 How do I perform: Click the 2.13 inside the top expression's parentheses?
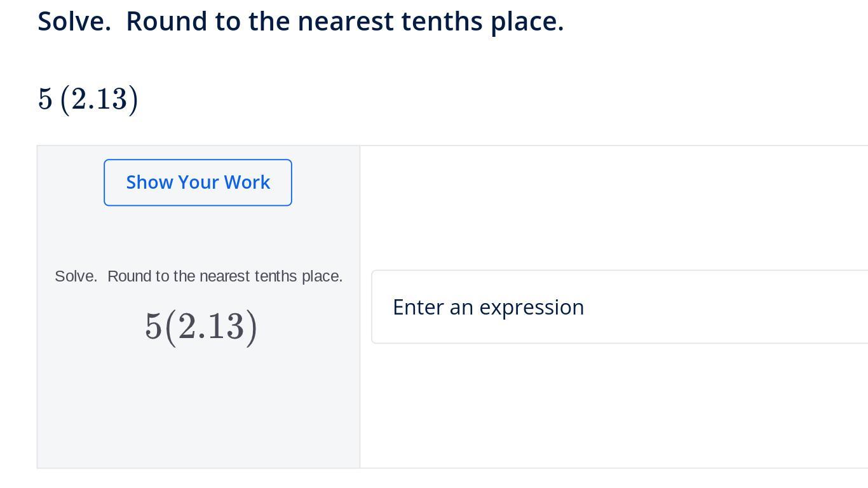click(99, 99)
